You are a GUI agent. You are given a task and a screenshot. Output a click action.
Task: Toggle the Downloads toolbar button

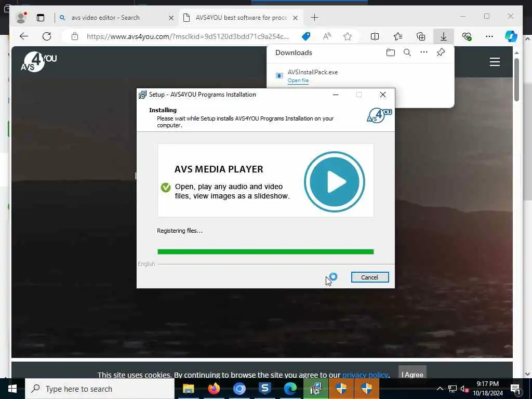(x=444, y=36)
